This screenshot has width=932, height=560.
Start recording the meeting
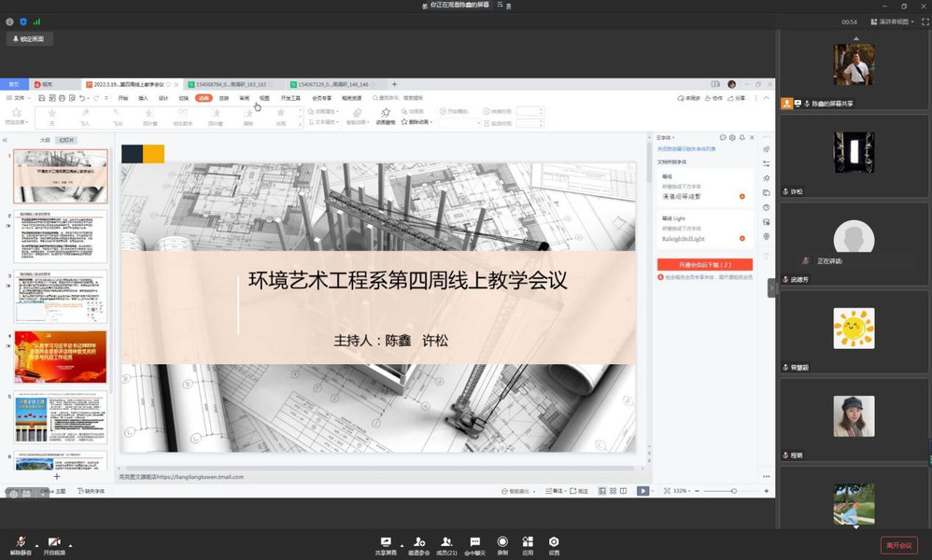pos(502,542)
